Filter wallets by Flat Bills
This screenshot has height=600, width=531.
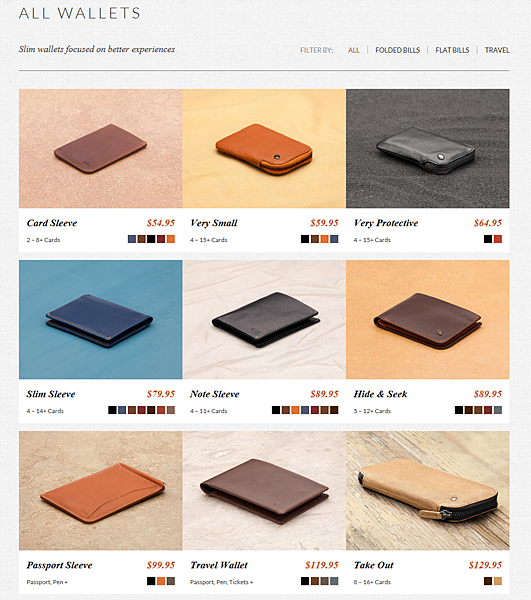pos(452,50)
